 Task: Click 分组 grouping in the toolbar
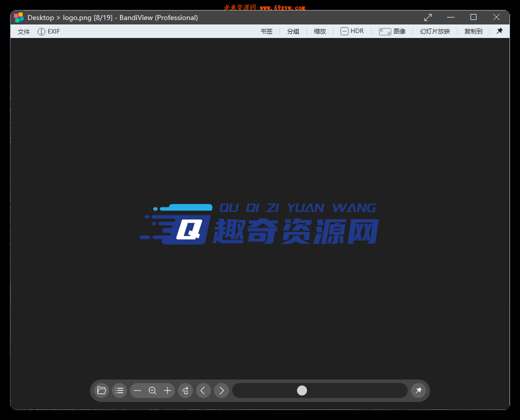point(293,31)
